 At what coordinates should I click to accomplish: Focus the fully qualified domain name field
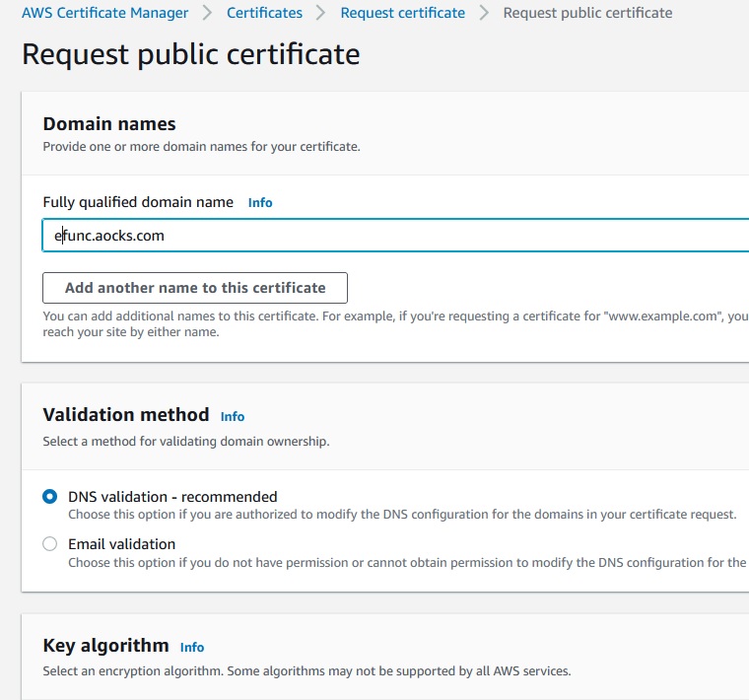click(395, 235)
